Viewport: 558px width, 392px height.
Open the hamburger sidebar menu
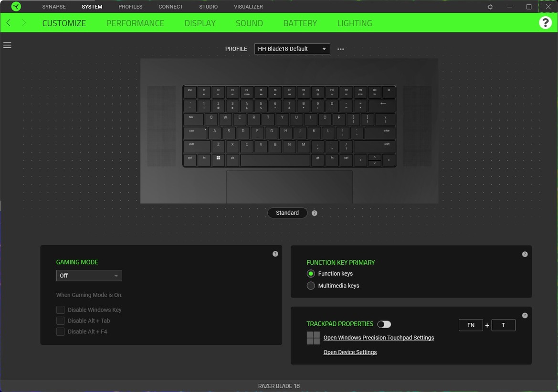click(x=7, y=45)
